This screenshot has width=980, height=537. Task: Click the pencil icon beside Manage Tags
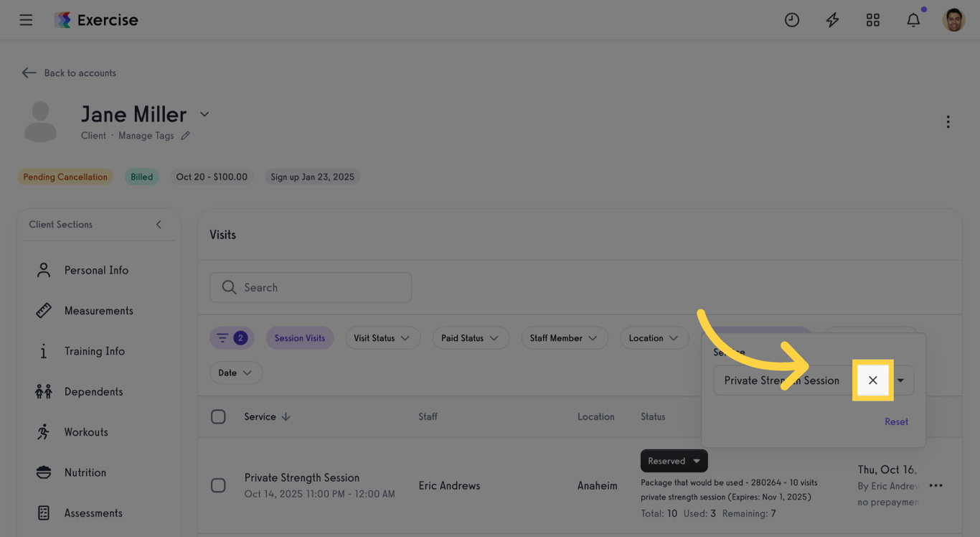(185, 136)
